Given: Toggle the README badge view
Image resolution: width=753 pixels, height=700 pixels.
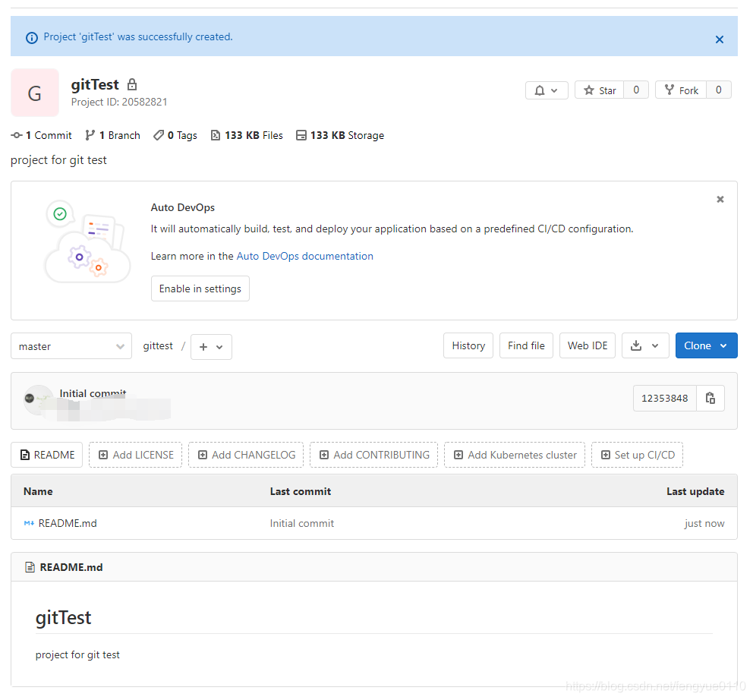Looking at the screenshot, I should pos(46,455).
